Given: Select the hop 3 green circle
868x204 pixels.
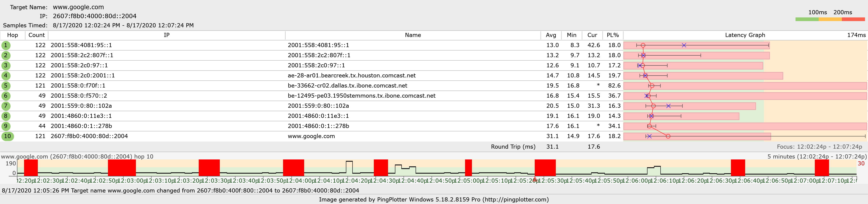Looking at the screenshot, I should tap(6, 65).
